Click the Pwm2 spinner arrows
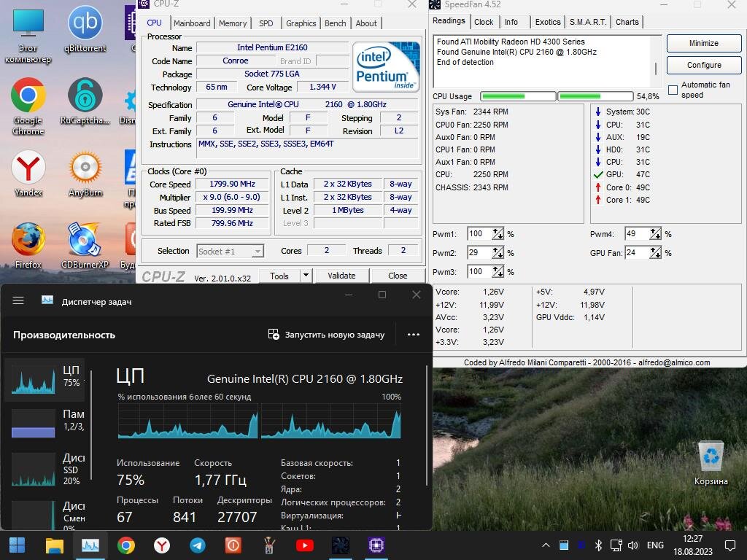The image size is (747, 560). click(x=498, y=253)
